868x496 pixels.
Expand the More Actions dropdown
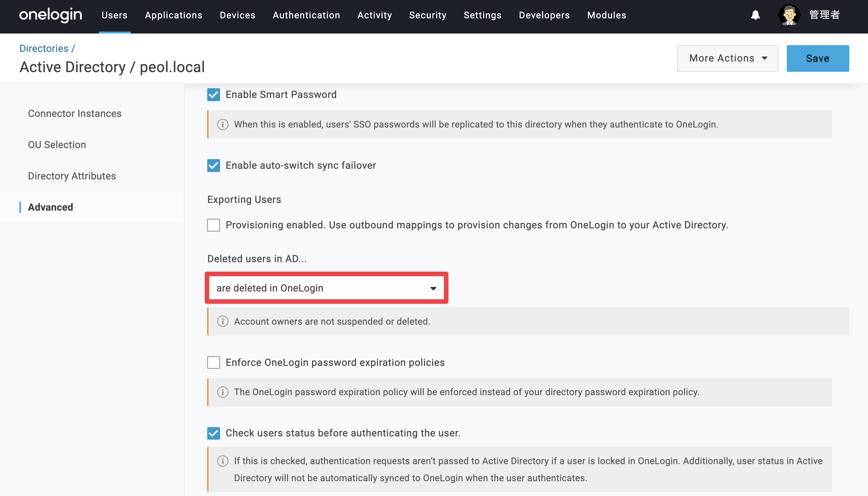pos(728,58)
